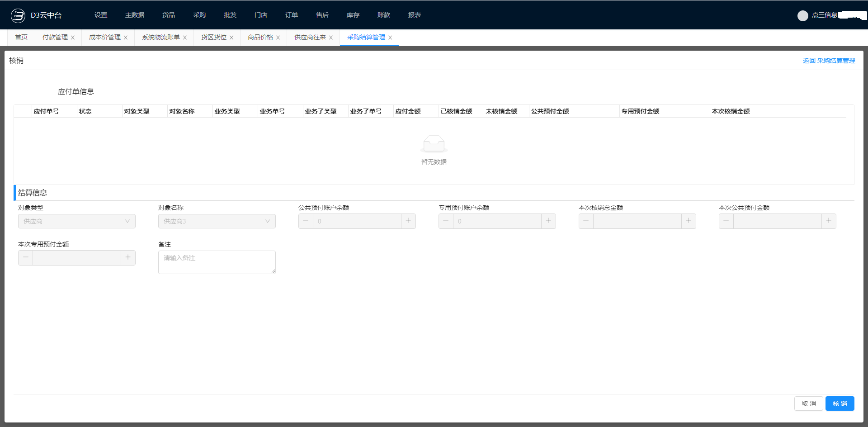The height and width of the screenshot is (427, 868).
Task: Decrease 专用预付账户余额 with minus button
Action: coord(446,221)
